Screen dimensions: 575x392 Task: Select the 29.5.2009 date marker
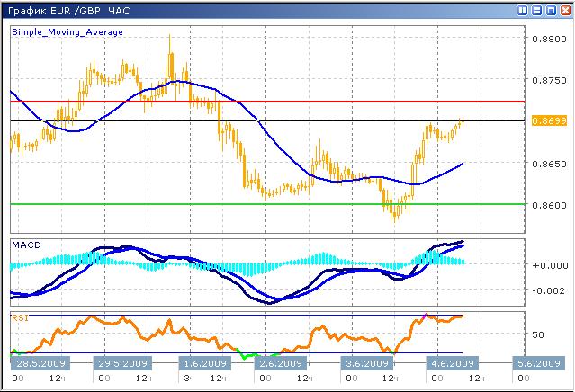tap(123, 363)
